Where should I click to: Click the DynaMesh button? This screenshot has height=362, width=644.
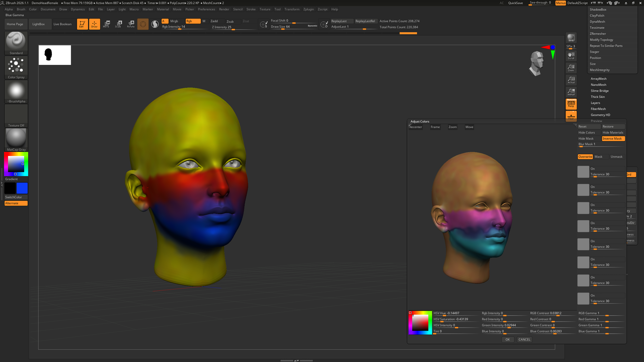597,22
